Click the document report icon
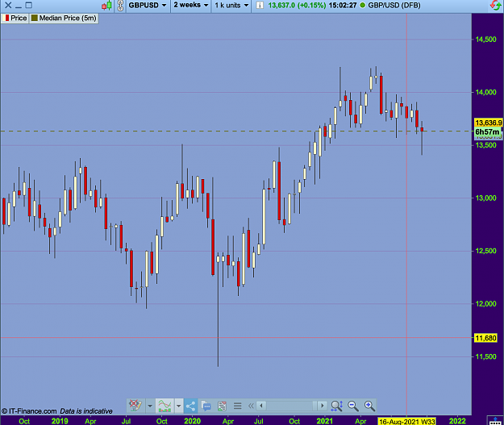 [222, 406]
